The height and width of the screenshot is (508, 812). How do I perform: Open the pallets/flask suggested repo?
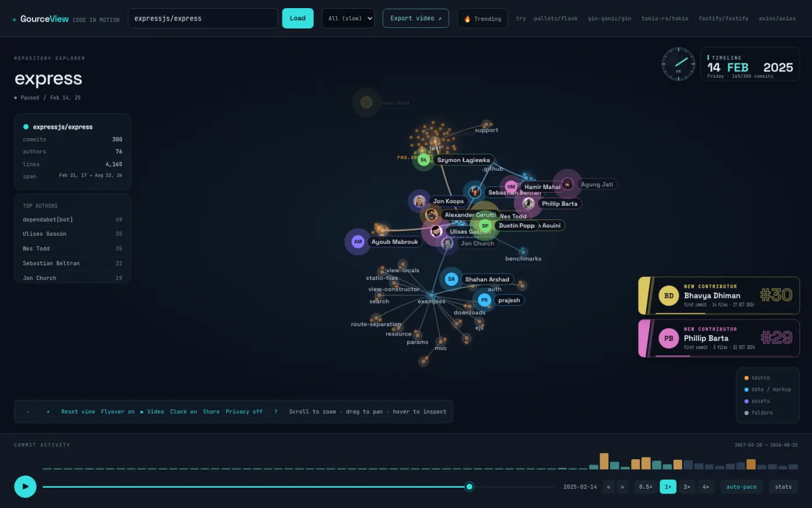pyautogui.click(x=556, y=19)
